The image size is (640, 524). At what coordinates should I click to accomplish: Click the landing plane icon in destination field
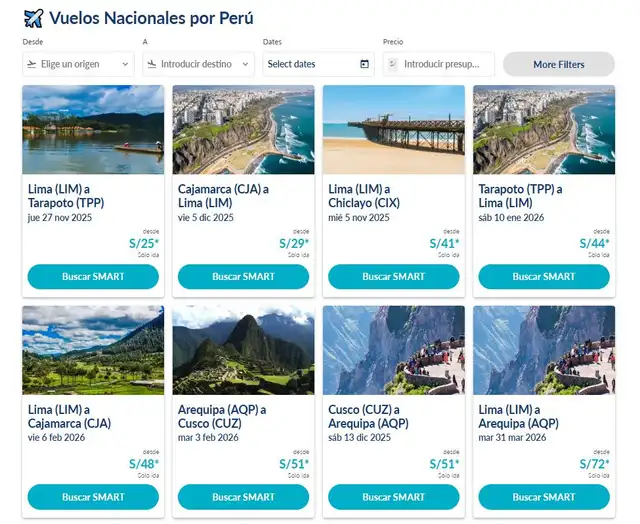(x=152, y=64)
